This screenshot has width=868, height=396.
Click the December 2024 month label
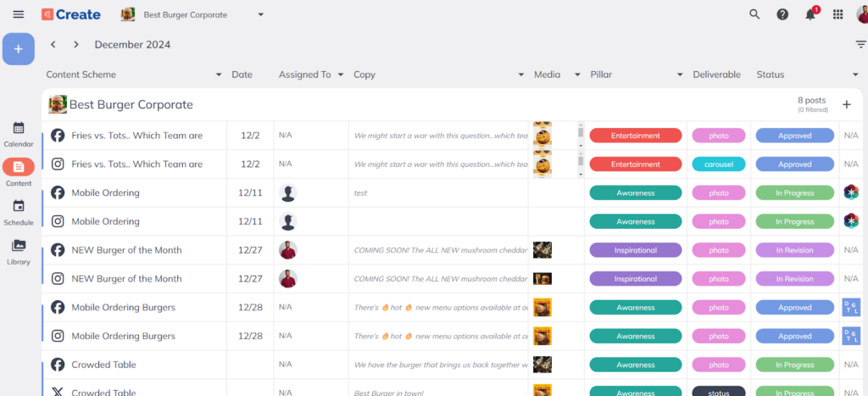tap(132, 45)
